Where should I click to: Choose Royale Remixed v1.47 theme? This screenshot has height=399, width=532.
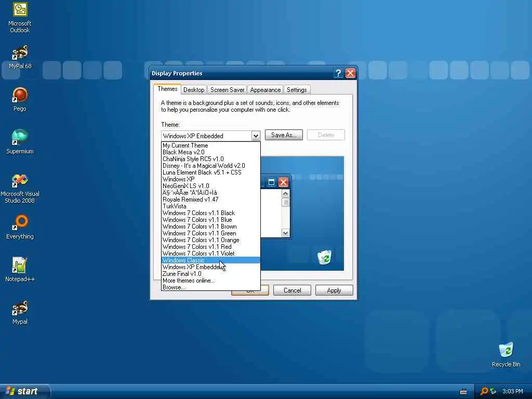(211, 199)
